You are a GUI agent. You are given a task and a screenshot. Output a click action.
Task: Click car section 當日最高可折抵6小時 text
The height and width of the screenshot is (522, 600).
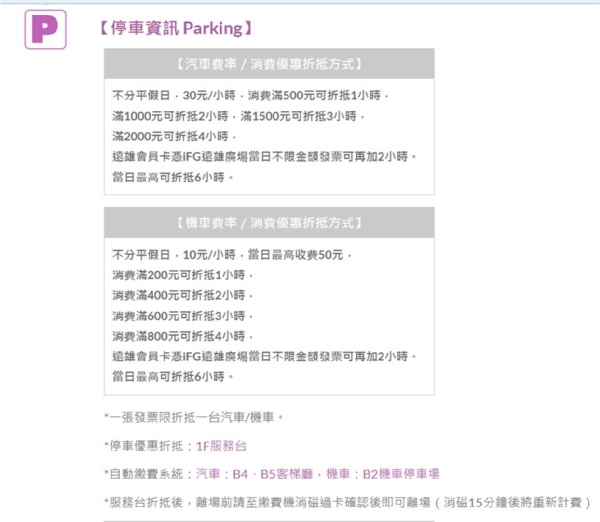tap(173, 177)
